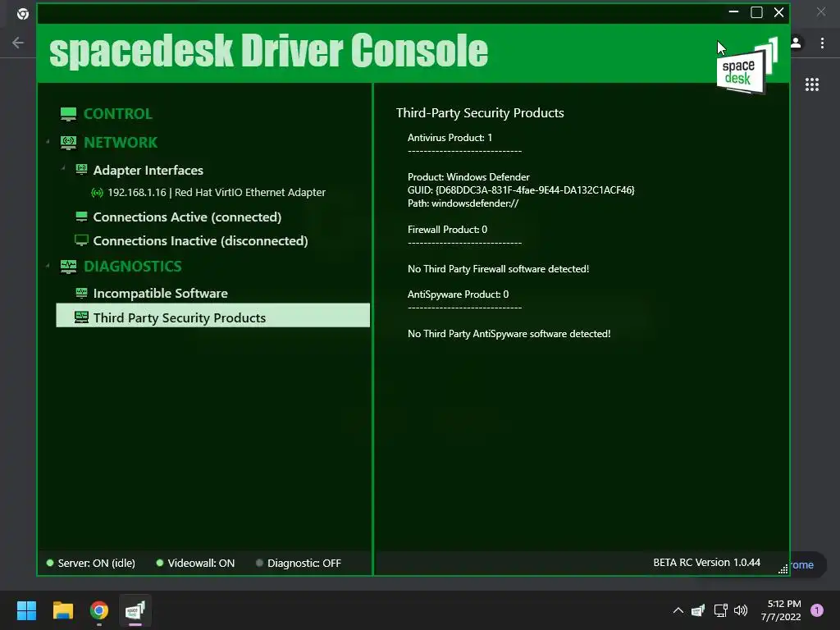Click the 'AntiSpyware Product: 0' line
Image resolution: width=840 pixels, height=630 pixels.
(458, 294)
